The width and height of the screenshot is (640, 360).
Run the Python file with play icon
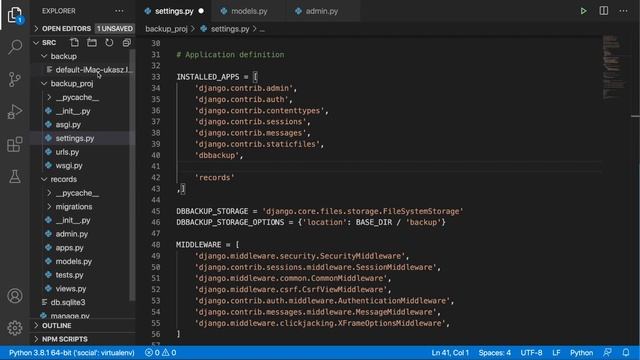pos(583,11)
